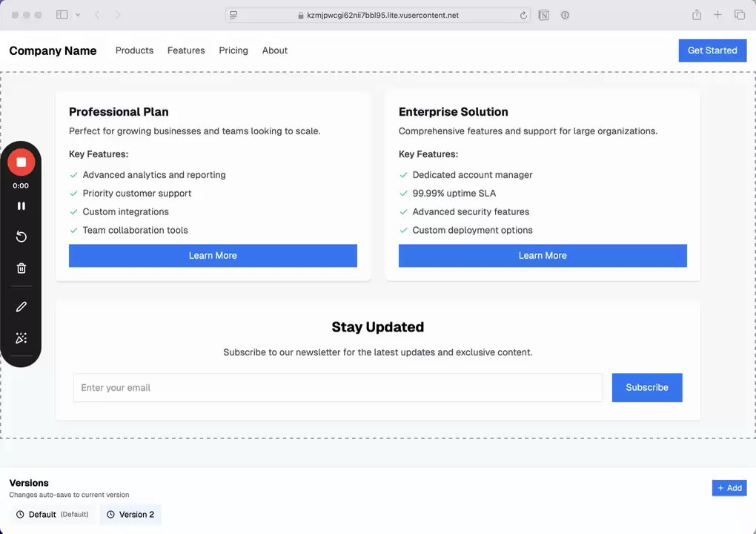The height and width of the screenshot is (534, 756).
Task: Expand the sidebar tab group dropdown arrow
Action: click(78, 15)
